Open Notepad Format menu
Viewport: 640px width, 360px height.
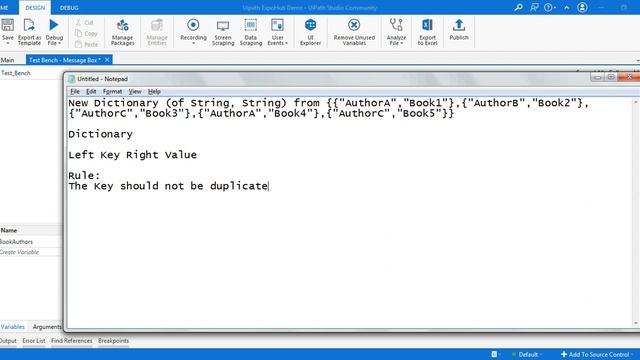point(112,91)
